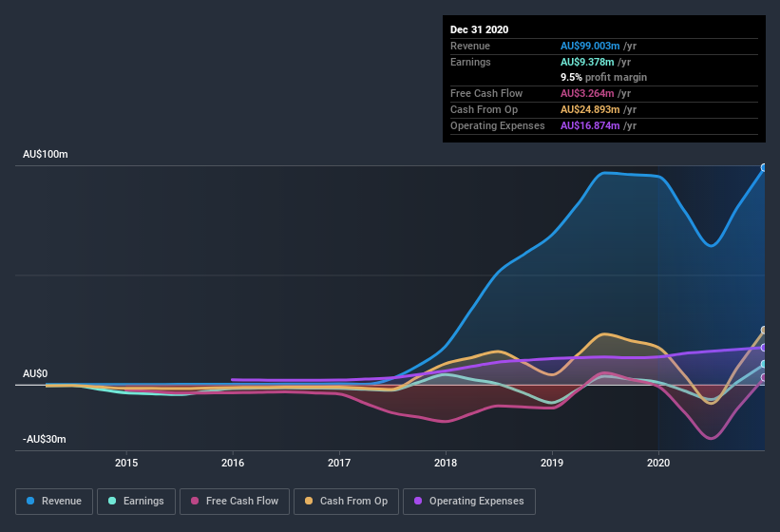
Task: Click the AU$3.264m free cash flow value
Action: pos(587,93)
